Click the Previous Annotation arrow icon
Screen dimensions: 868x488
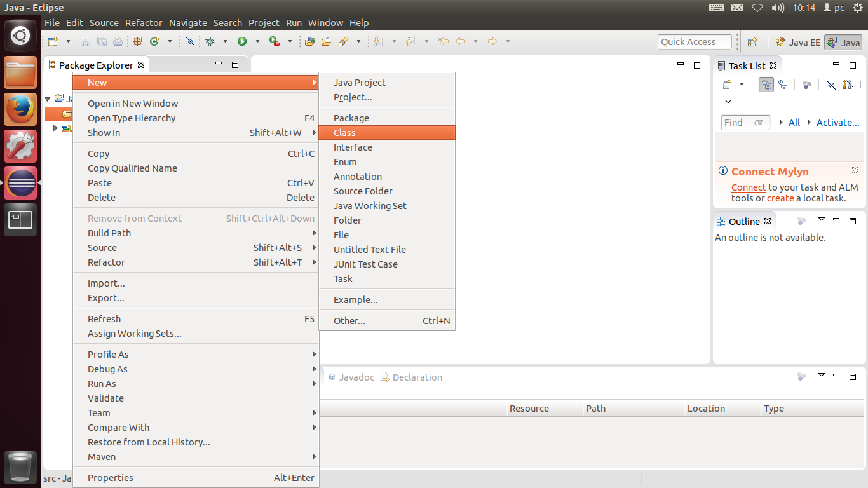pos(410,42)
